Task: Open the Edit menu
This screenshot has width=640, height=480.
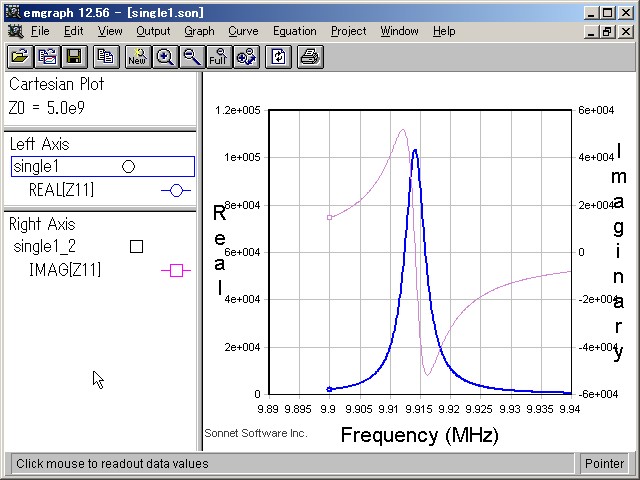Action: 73,31
